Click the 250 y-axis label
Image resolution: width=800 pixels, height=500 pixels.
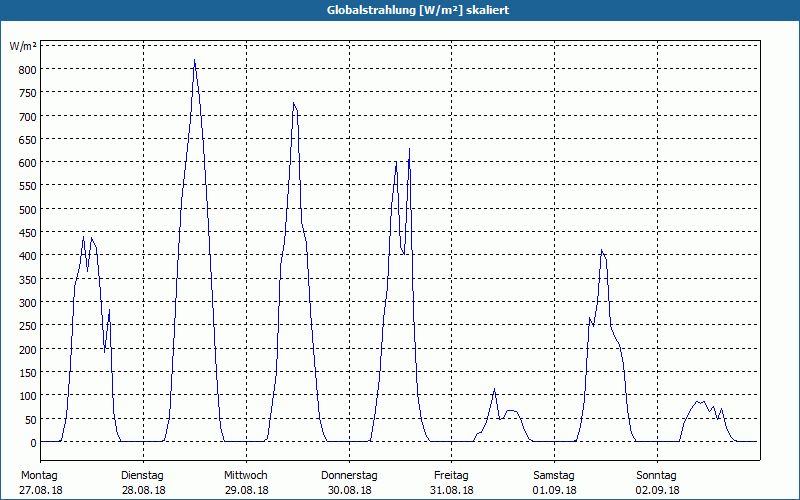(x=28, y=326)
